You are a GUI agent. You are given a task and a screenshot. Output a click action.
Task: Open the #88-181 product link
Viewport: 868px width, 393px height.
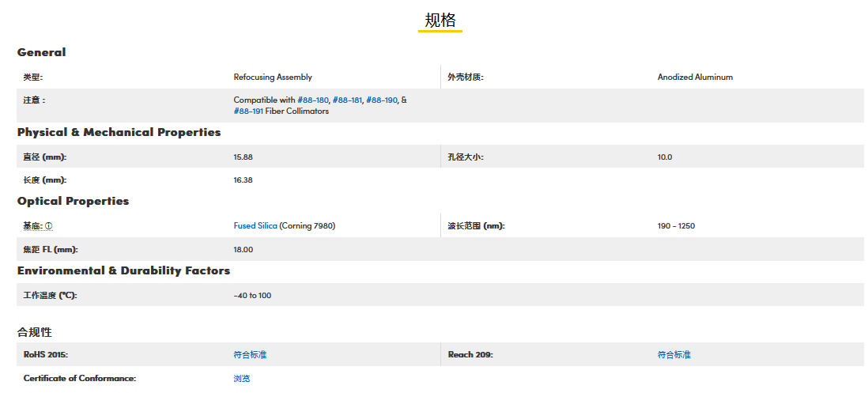[x=347, y=100]
